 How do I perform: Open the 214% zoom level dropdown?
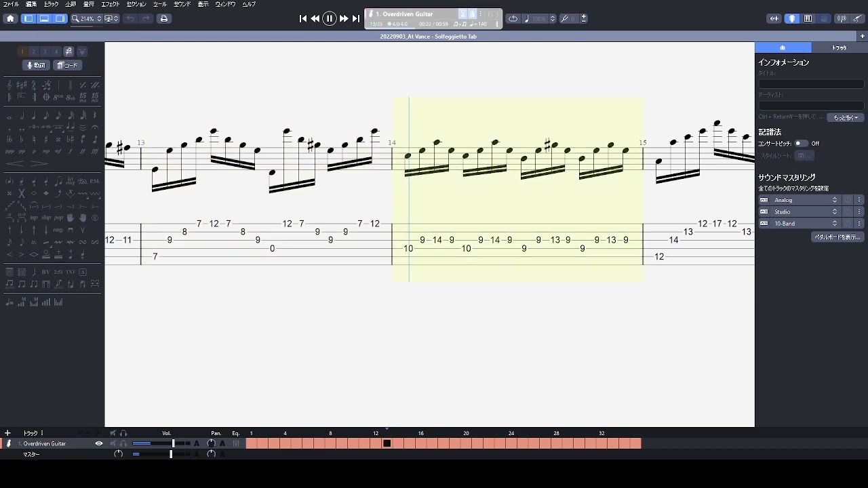(87, 18)
